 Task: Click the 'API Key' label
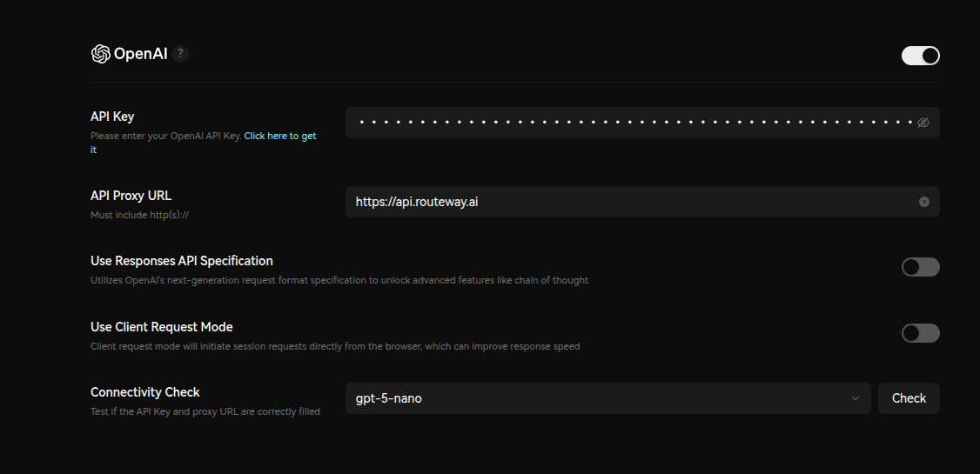click(x=112, y=117)
